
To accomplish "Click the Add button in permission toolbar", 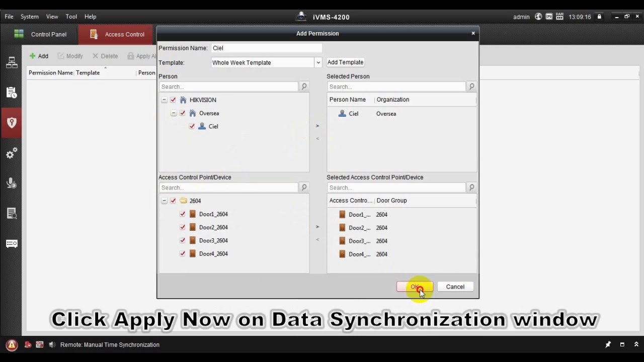I will [x=39, y=56].
